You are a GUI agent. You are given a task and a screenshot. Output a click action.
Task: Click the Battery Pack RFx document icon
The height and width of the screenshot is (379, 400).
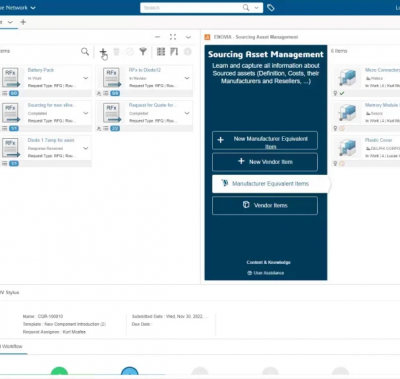11,78
